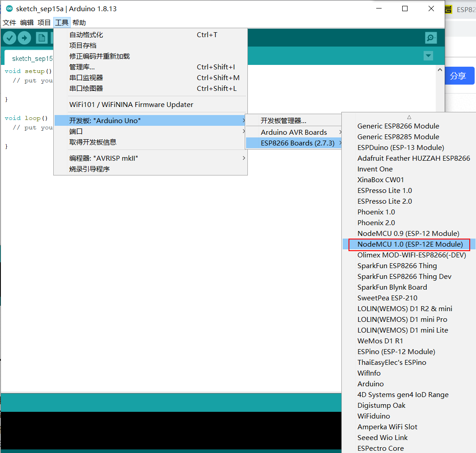Screen dimensions: 476x453
Task: Expand the Arduino AVR Boards submenu
Action: [x=294, y=132]
